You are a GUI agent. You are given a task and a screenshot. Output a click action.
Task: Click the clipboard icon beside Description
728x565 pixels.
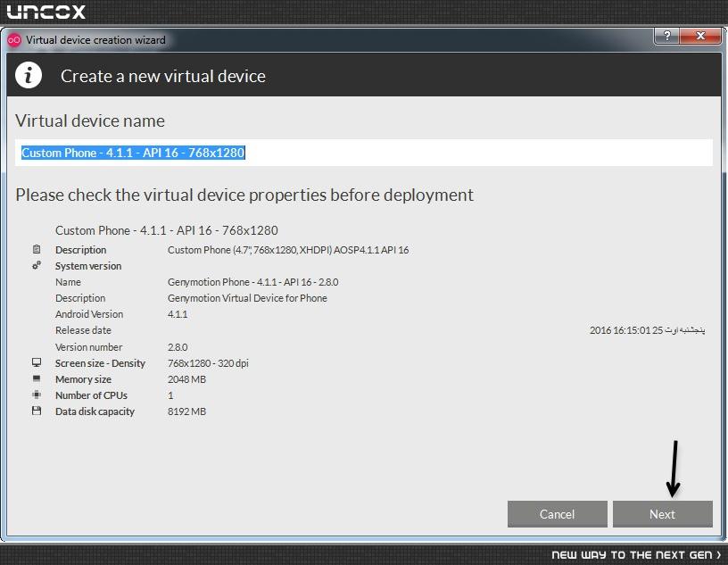pyautogui.click(x=37, y=249)
